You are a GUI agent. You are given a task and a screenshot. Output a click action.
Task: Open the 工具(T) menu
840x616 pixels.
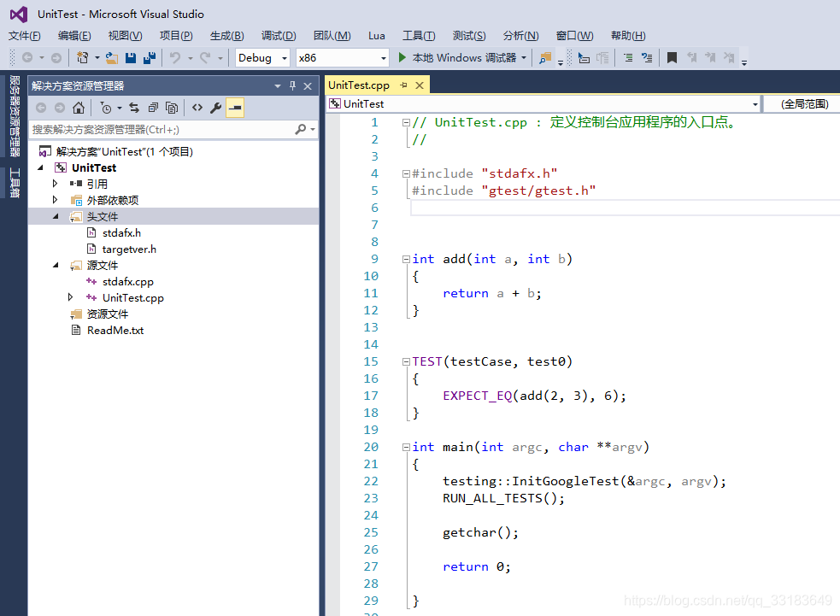[419, 36]
